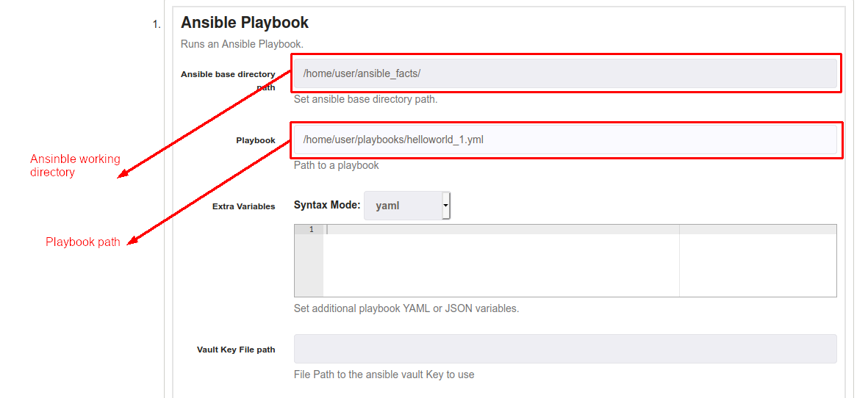868x398 pixels.
Task: Focus the Playbook path input field
Action: pos(565,140)
